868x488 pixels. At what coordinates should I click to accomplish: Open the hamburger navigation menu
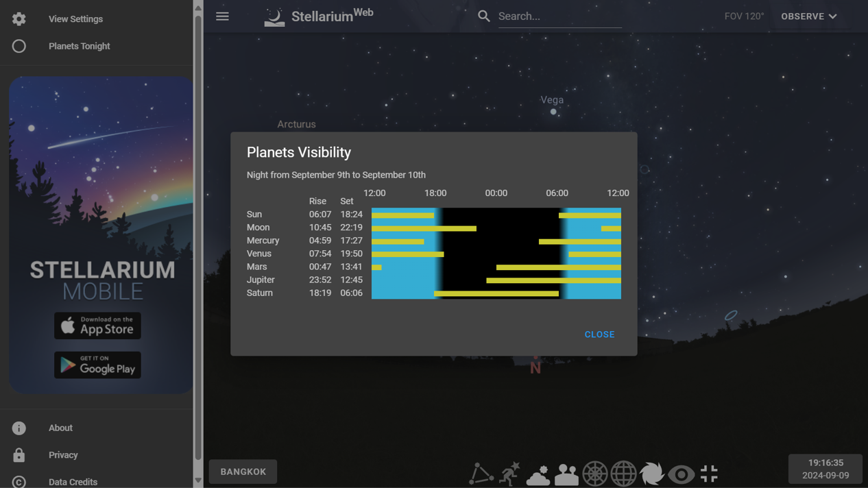click(x=222, y=16)
